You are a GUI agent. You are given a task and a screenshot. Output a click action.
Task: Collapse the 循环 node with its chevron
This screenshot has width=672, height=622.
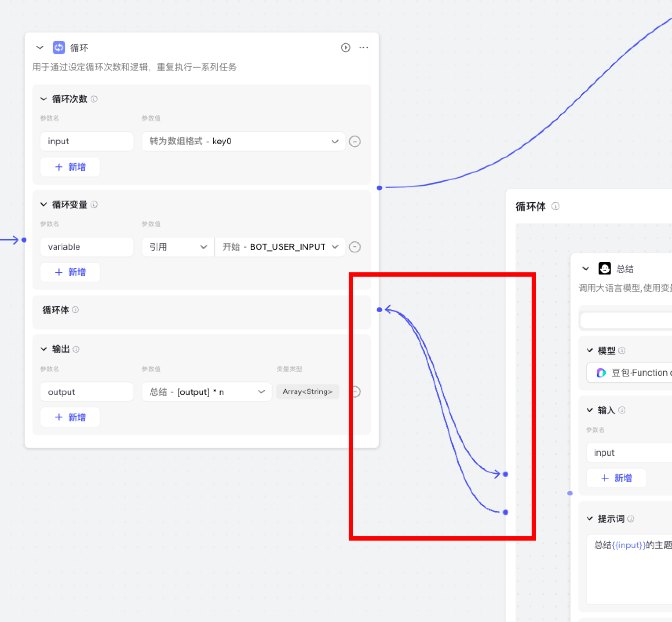(x=39, y=48)
